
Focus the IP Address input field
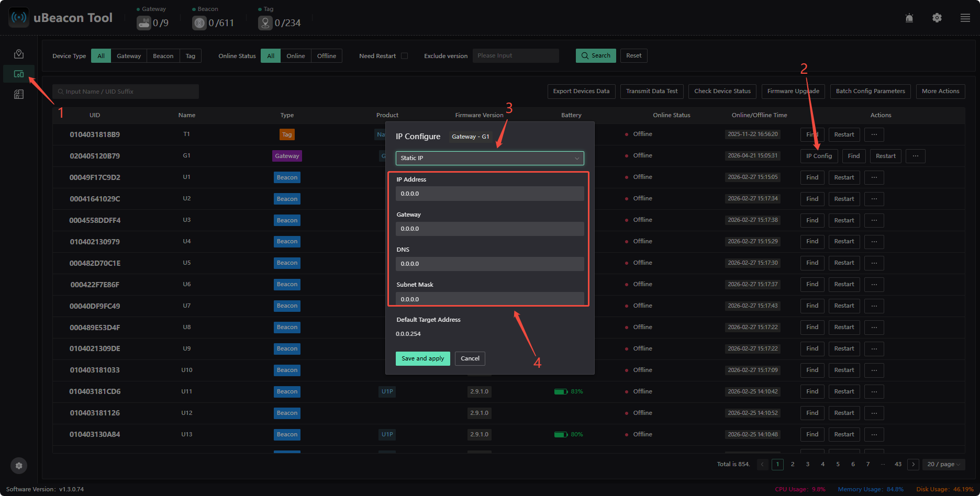tap(490, 194)
